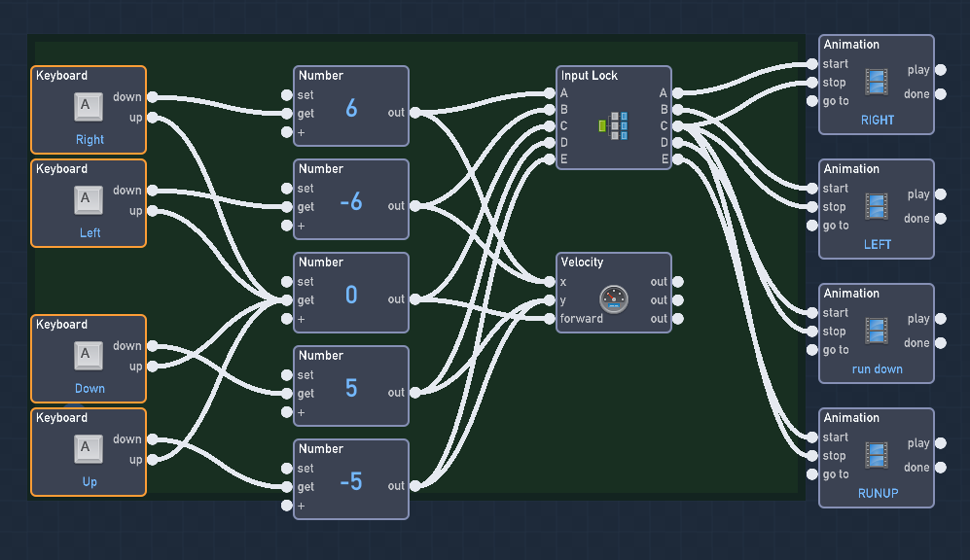Click the play output of the run down Animation node
The image size is (970, 560).
point(941,319)
